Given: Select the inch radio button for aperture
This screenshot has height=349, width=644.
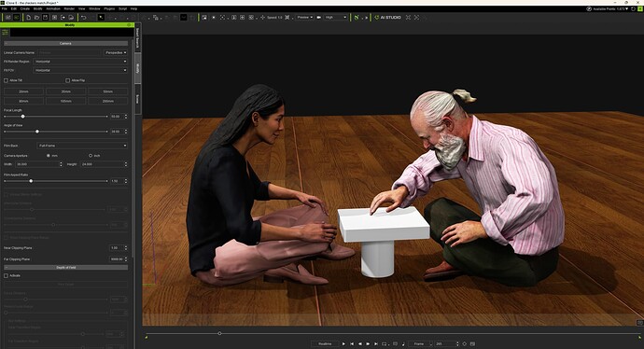Looking at the screenshot, I should point(91,156).
